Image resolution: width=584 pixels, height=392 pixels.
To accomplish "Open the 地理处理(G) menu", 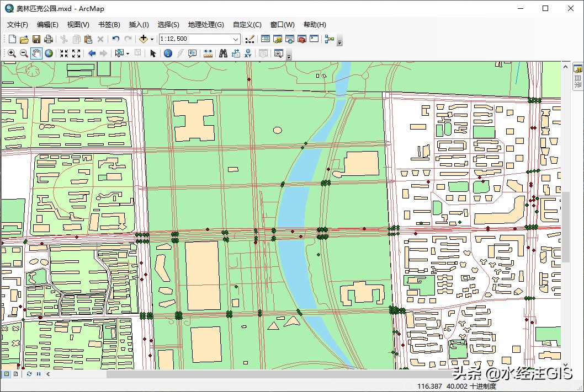I will 205,24.
